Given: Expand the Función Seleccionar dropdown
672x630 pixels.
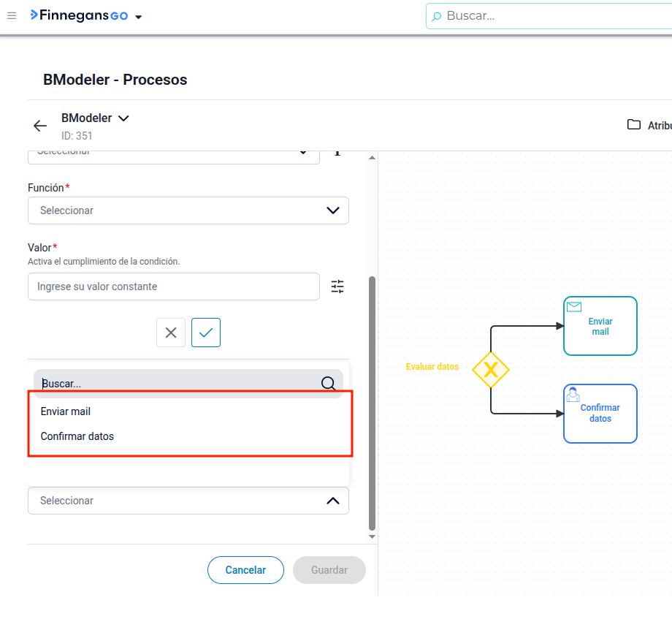Looking at the screenshot, I should click(188, 210).
